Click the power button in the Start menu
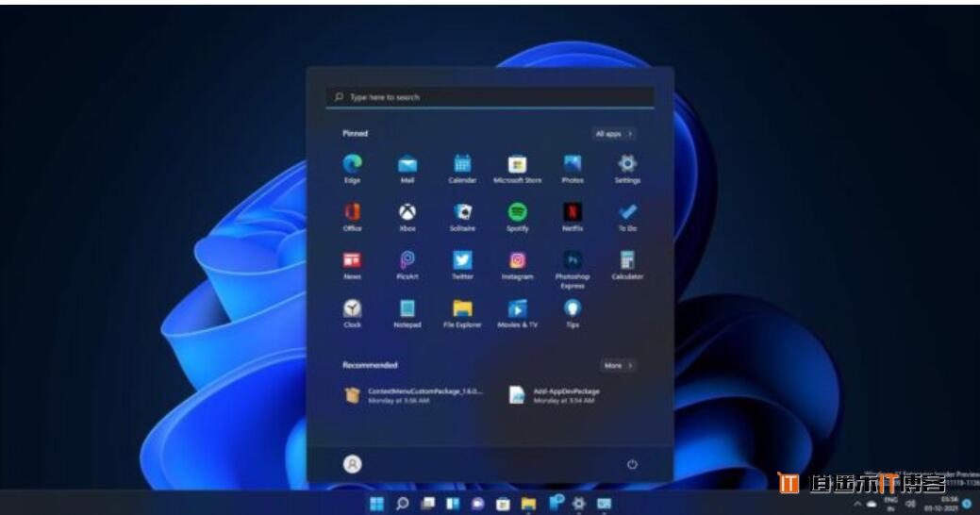 [x=632, y=464]
